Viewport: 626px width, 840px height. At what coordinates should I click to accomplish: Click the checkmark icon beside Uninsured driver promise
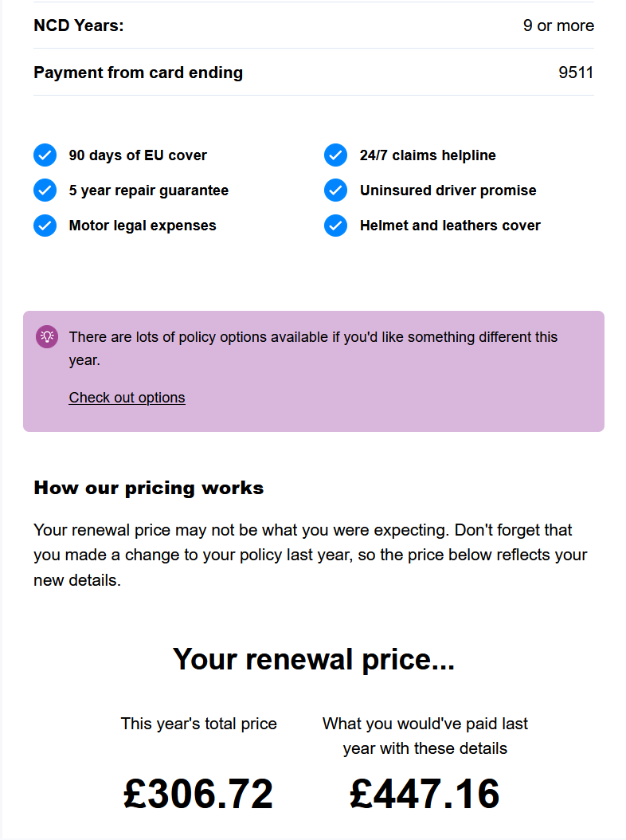335,190
